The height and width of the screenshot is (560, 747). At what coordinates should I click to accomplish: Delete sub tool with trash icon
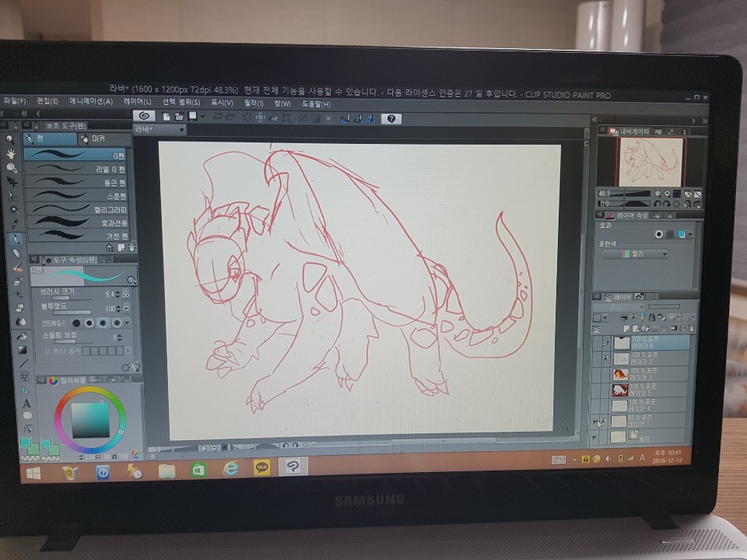click(x=131, y=247)
